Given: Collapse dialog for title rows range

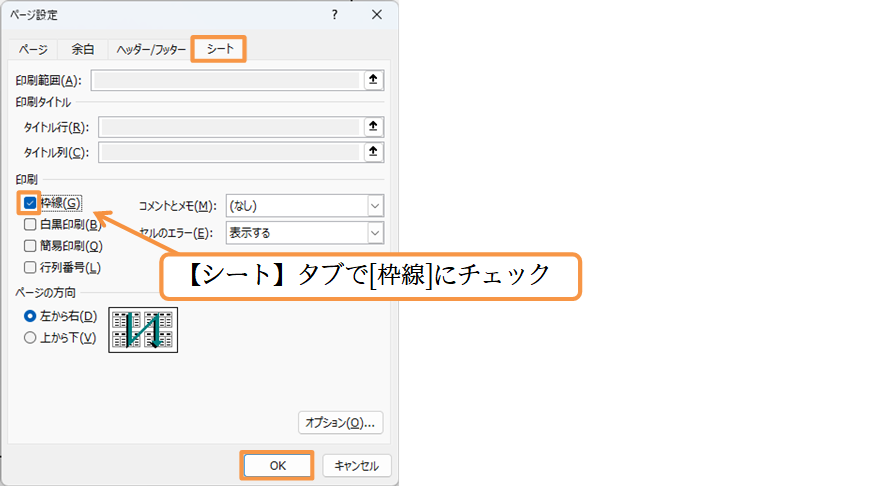Looking at the screenshot, I should pos(373,127).
